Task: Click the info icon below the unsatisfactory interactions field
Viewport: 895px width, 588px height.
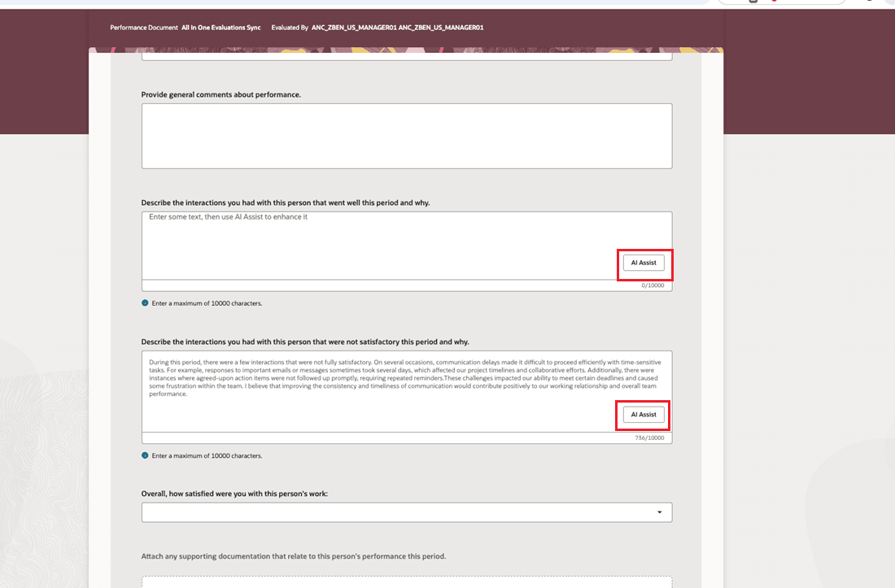Action: [145, 455]
